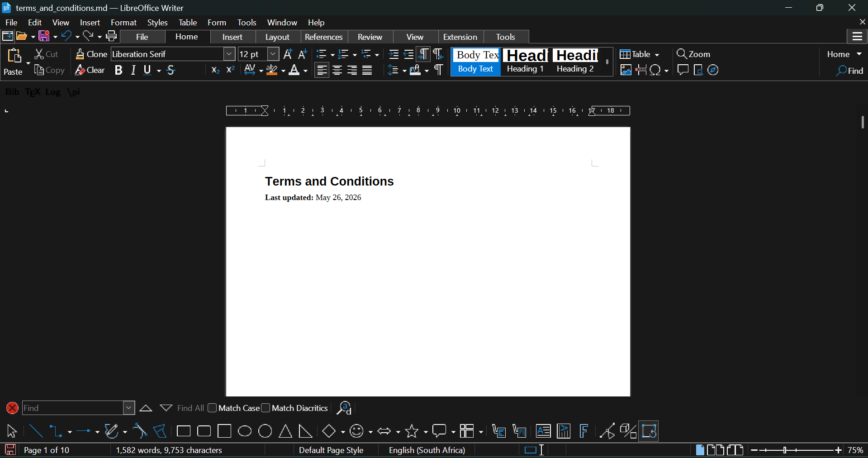The image size is (868, 458).
Task: Select the Line drawing tool
Action: pyautogui.click(x=36, y=431)
